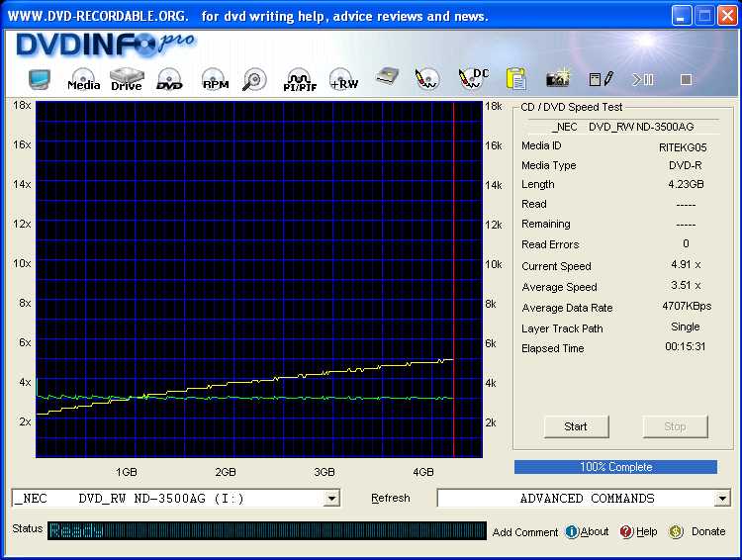Click the Media Type value DVD-R

[x=686, y=165]
